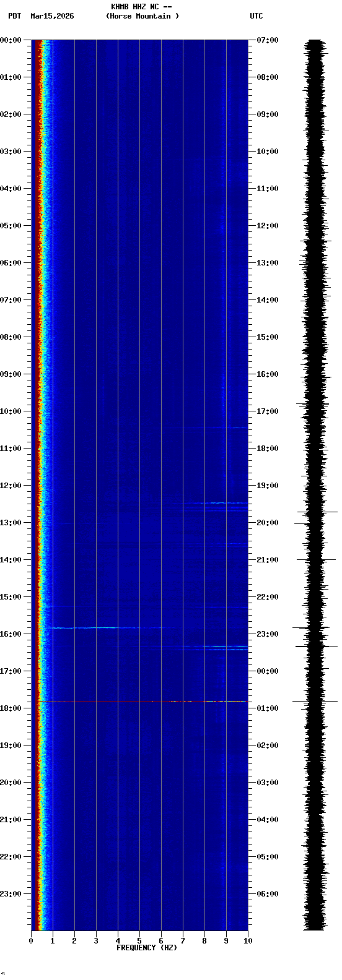This screenshot has height=980, width=342.
Task: Click the Mar15,2026 date label
Action: point(52,16)
